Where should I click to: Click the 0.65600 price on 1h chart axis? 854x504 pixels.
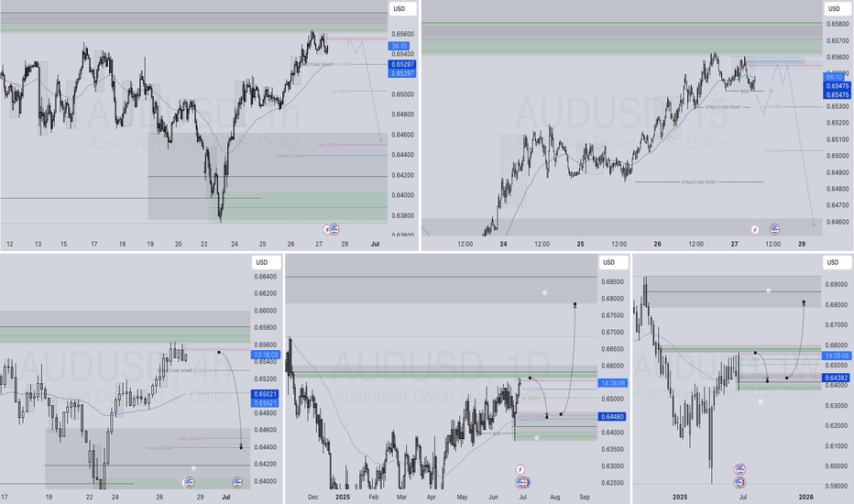pyautogui.click(x=402, y=34)
